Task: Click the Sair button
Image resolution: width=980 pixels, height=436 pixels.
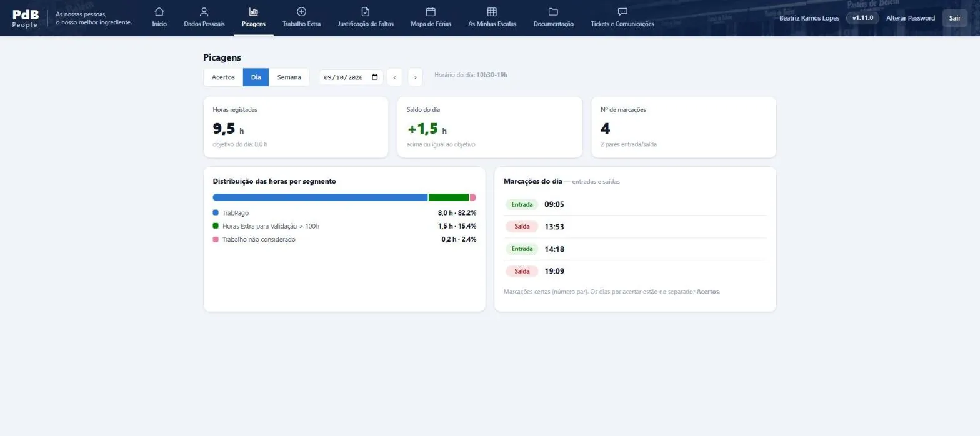Action: [x=955, y=18]
